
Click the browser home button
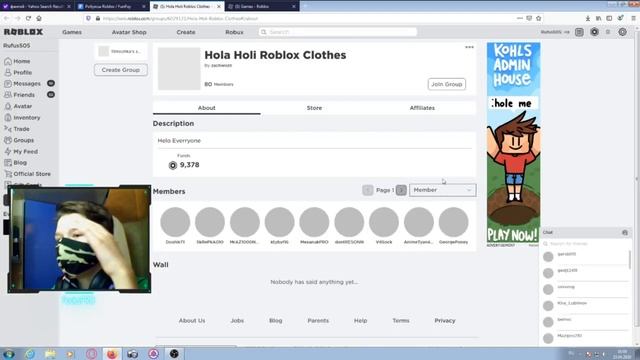tap(39, 18)
